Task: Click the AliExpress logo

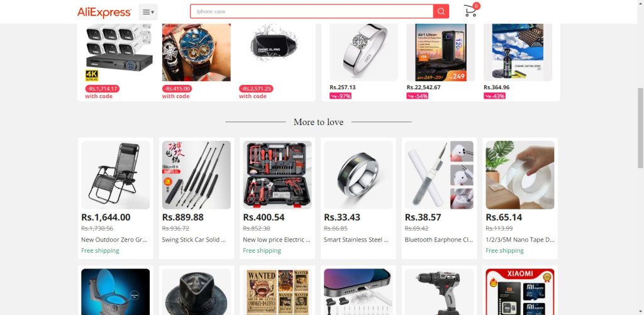Action: (104, 13)
